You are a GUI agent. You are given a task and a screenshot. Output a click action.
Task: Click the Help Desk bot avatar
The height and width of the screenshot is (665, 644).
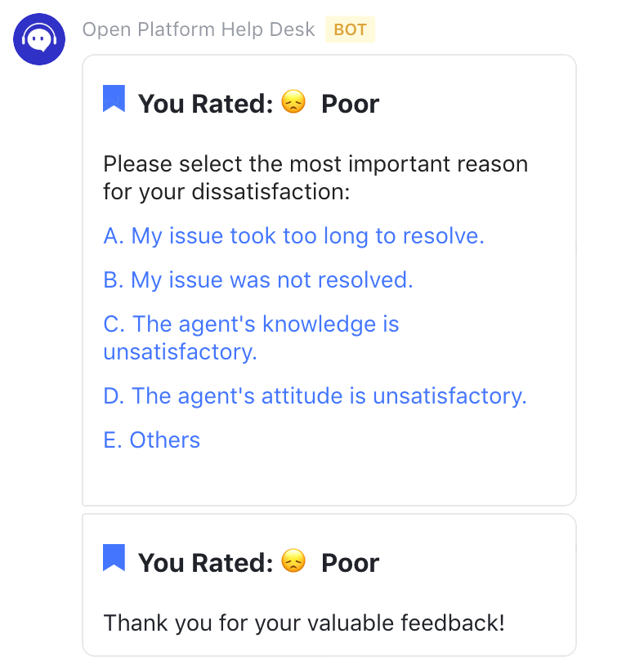(x=39, y=39)
